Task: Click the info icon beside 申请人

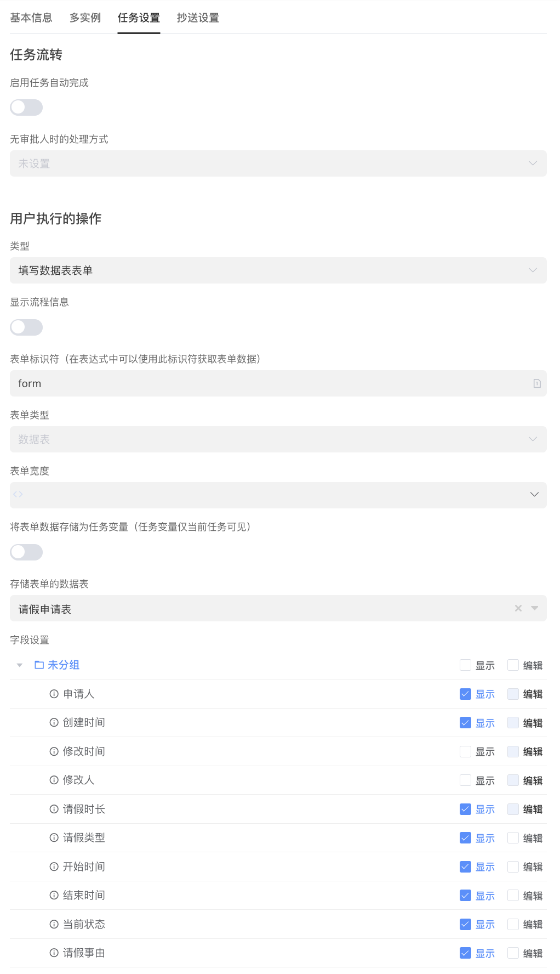Action: [54, 694]
